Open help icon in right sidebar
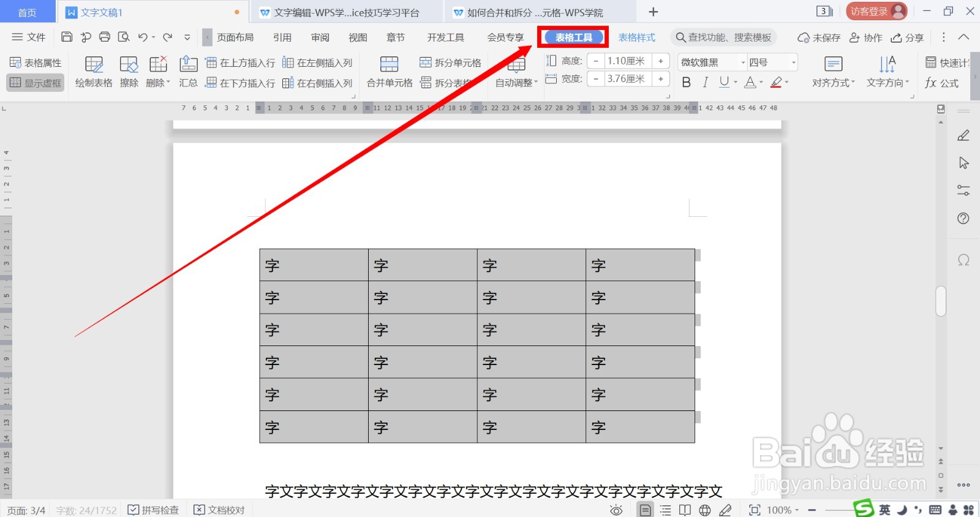This screenshot has height=517, width=980. click(x=963, y=218)
